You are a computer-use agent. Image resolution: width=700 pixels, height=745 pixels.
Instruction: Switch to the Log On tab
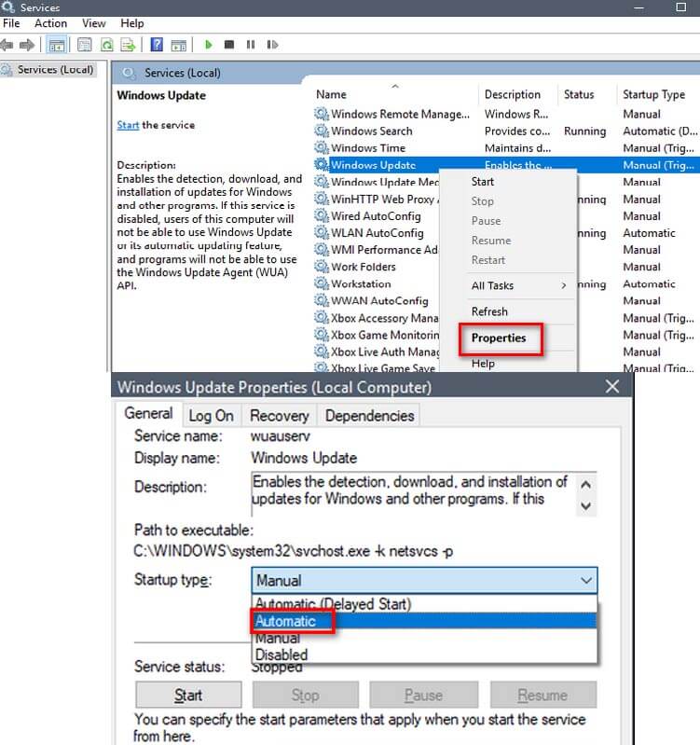(x=212, y=416)
